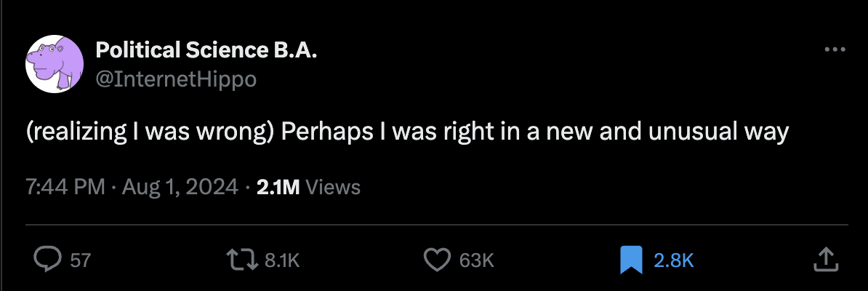The height and width of the screenshot is (291, 868).
Task: View analytics via the 2.1M count
Action: [278, 188]
